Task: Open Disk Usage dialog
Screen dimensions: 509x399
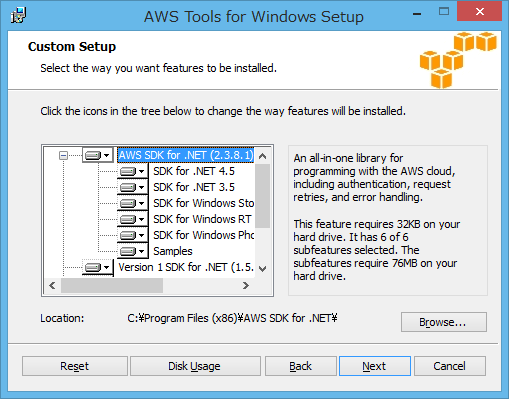Action: coord(195,366)
